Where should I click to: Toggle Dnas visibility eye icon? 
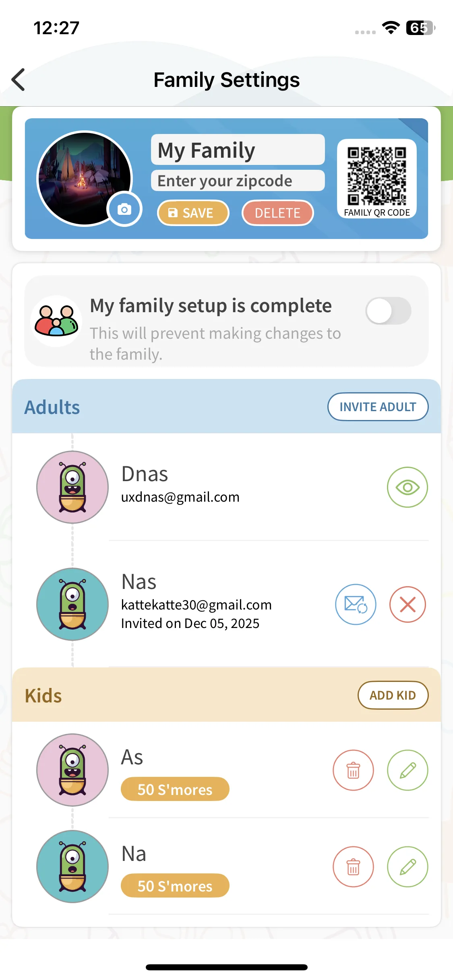click(407, 487)
